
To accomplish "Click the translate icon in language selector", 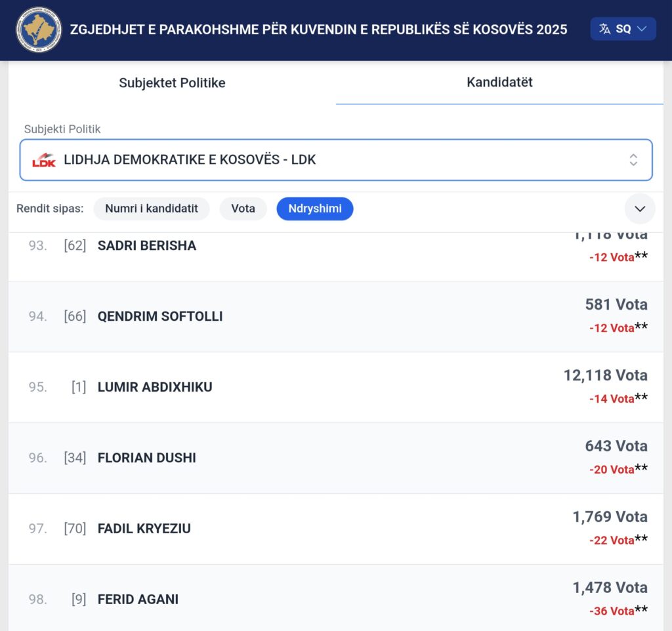I will 605,29.
